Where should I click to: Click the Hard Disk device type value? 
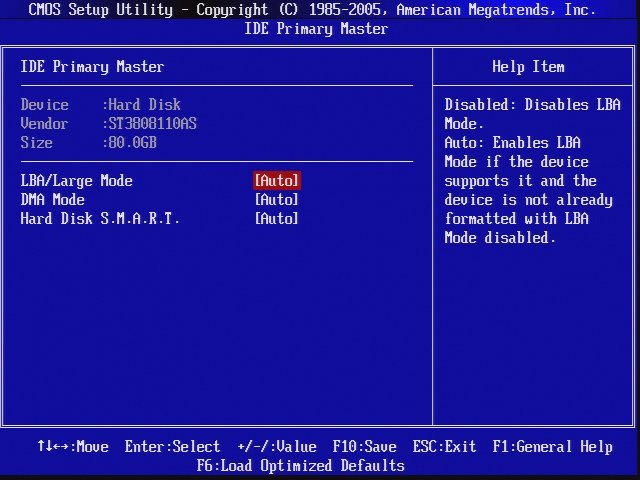click(144, 105)
